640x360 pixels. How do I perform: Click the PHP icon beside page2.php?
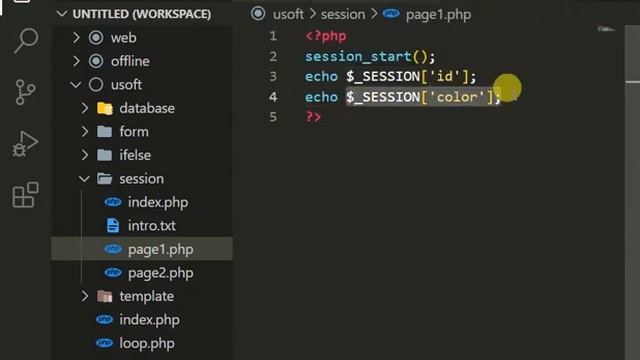click(x=113, y=273)
